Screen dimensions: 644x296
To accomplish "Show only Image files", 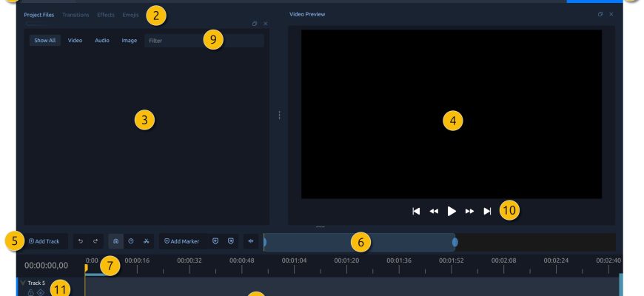I will 130,40.
